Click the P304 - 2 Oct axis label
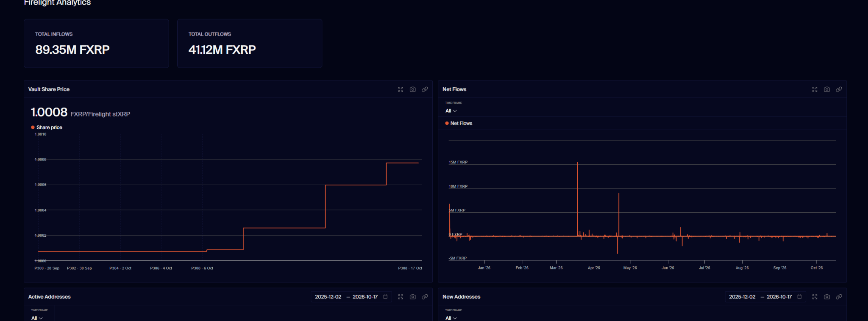 [120, 268]
